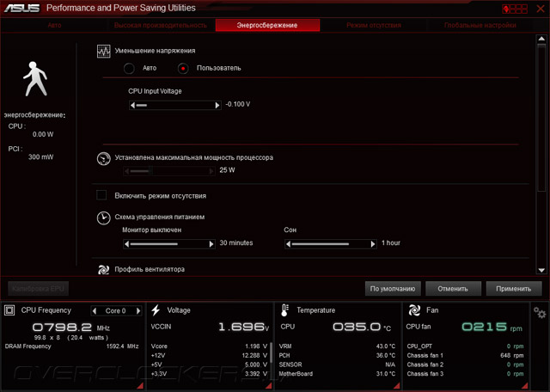The height and width of the screenshot is (392, 550).
Task: Click the CPU temperature 035.0 reading
Action: (361, 327)
